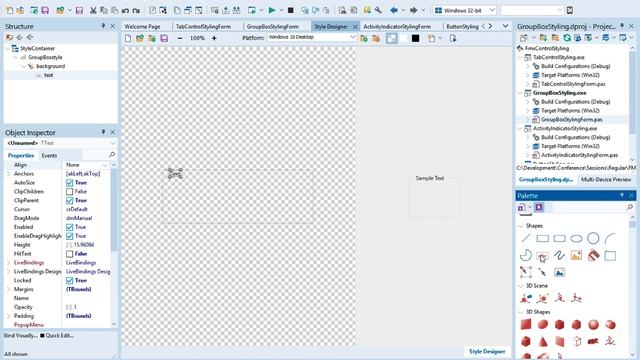Click the search icon in Object Inspector
640x360 pixels.
[112, 155]
